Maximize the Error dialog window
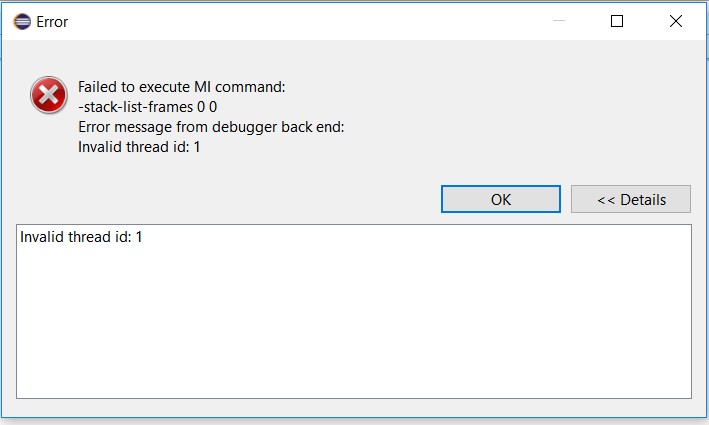Viewport: 709px width, 425px height. [x=617, y=21]
